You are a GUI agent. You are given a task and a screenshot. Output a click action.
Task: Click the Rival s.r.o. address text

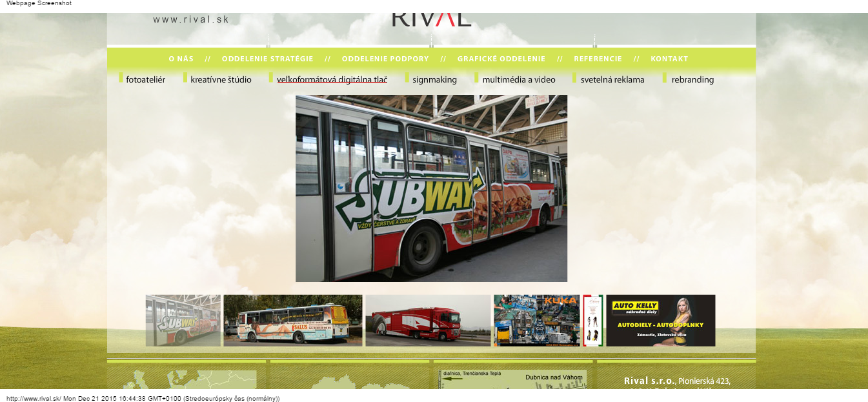pyautogui.click(x=677, y=381)
